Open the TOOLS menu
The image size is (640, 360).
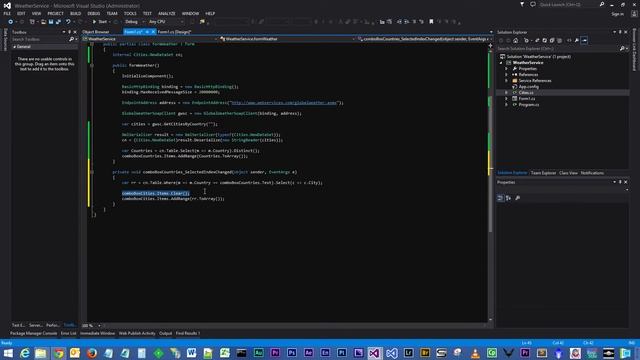click(130, 13)
